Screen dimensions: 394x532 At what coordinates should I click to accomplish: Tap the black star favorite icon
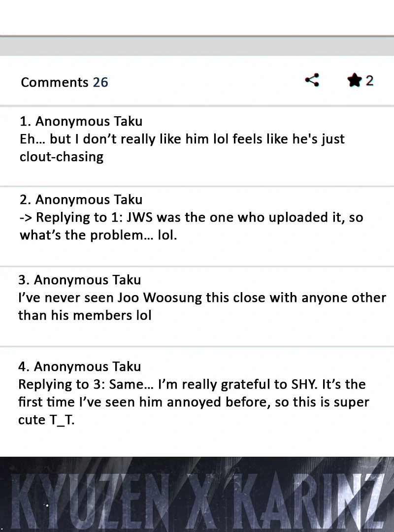355,80
